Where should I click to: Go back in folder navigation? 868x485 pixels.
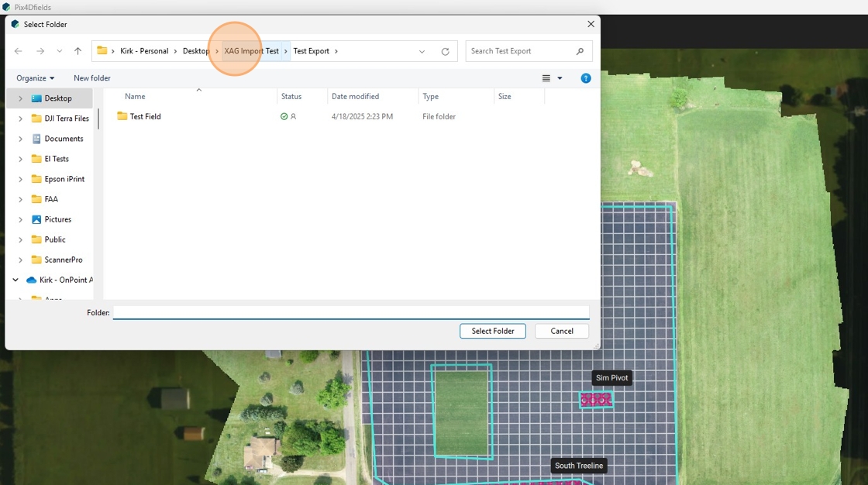pyautogui.click(x=19, y=51)
